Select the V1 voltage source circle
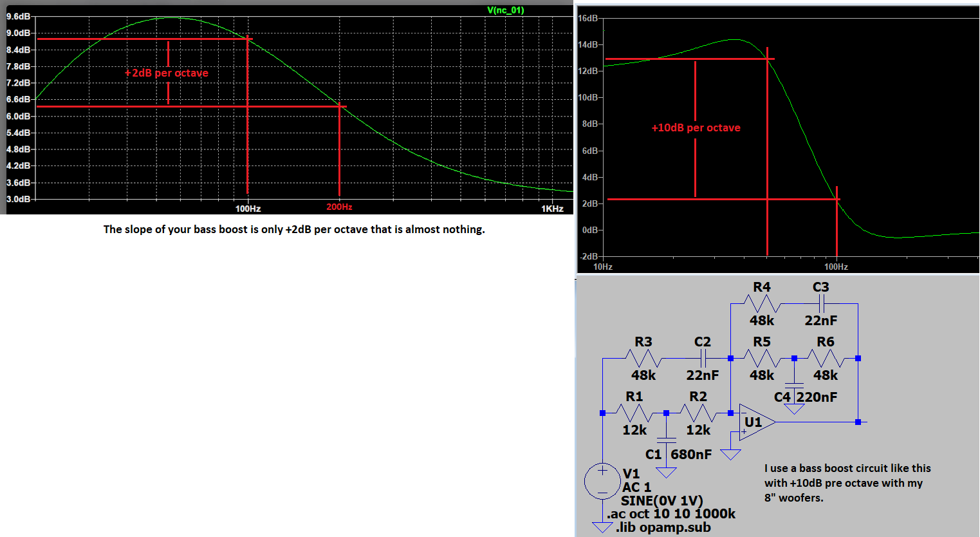The width and height of the screenshot is (980, 537). click(x=602, y=481)
